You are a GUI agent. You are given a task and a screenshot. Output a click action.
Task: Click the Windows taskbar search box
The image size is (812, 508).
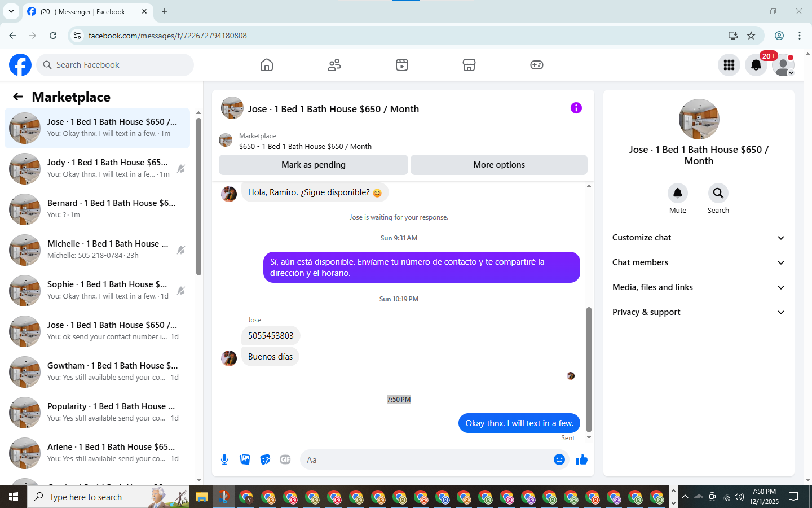click(108, 497)
